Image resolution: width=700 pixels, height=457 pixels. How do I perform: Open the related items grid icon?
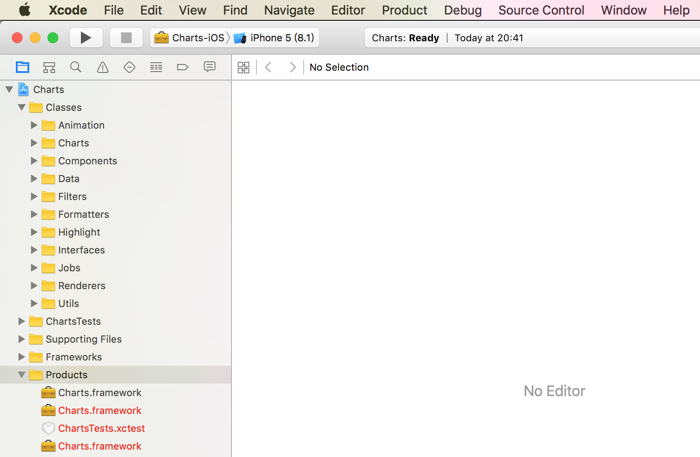click(x=243, y=67)
